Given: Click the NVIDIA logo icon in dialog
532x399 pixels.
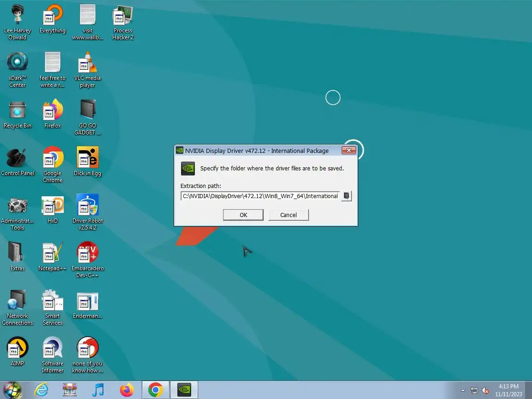Looking at the screenshot, I should tap(187, 168).
